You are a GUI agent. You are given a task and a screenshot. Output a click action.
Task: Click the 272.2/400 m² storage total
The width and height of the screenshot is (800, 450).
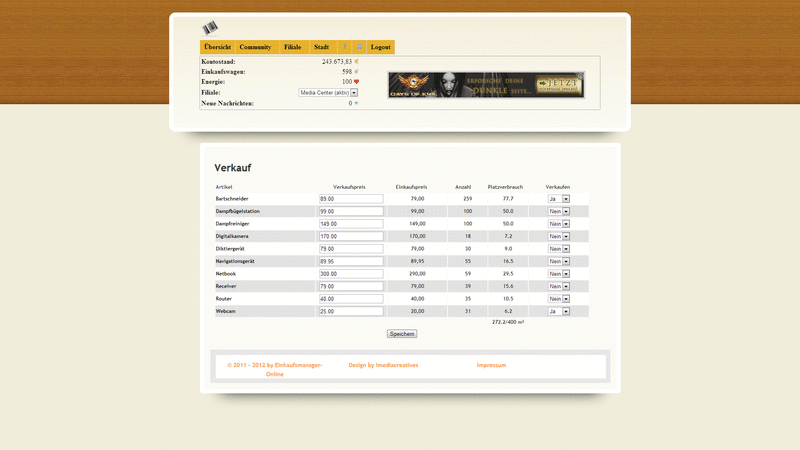[x=508, y=322]
